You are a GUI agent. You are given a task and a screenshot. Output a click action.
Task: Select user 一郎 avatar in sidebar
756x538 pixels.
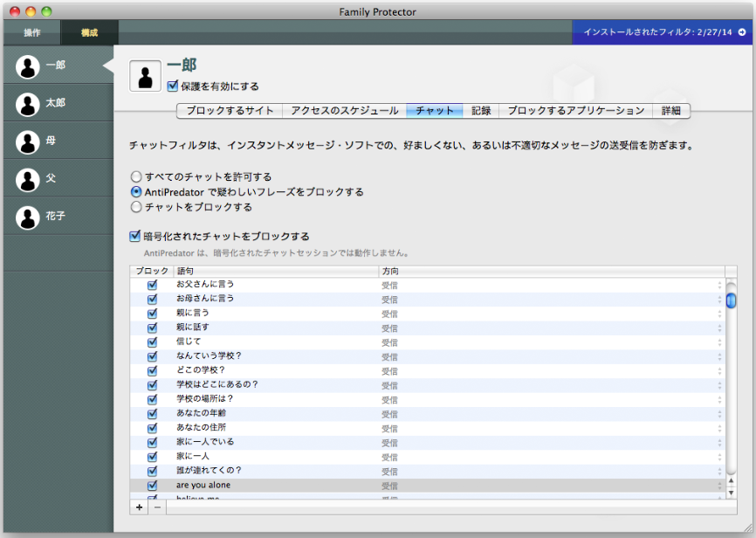(x=27, y=66)
